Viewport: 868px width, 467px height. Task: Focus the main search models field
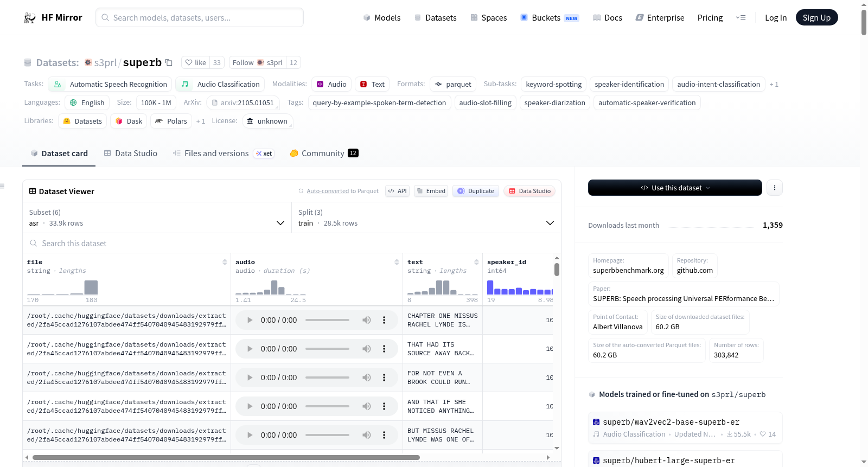pos(200,17)
